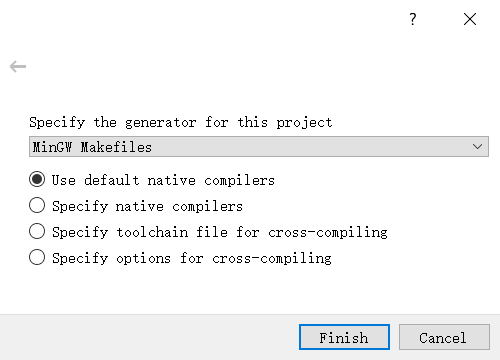Click the 'Use default native compilers' label text

coord(163,180)
